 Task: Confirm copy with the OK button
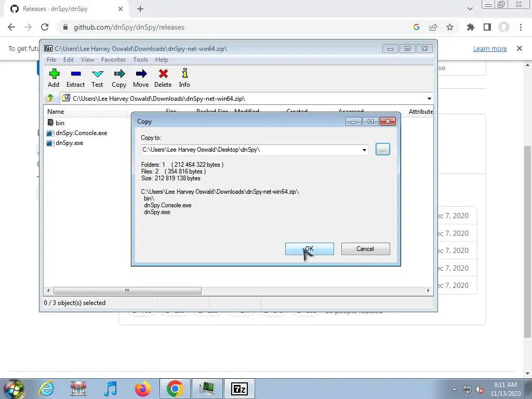(310, 249)
